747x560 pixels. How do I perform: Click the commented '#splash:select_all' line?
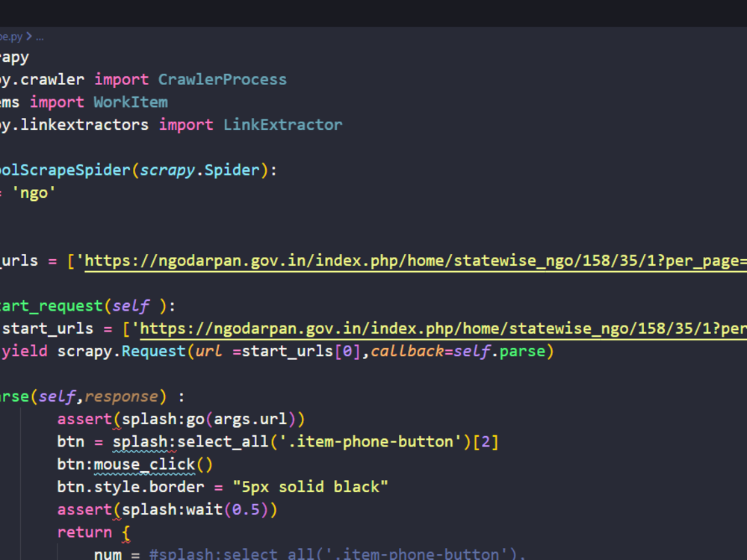coord(337,554)
